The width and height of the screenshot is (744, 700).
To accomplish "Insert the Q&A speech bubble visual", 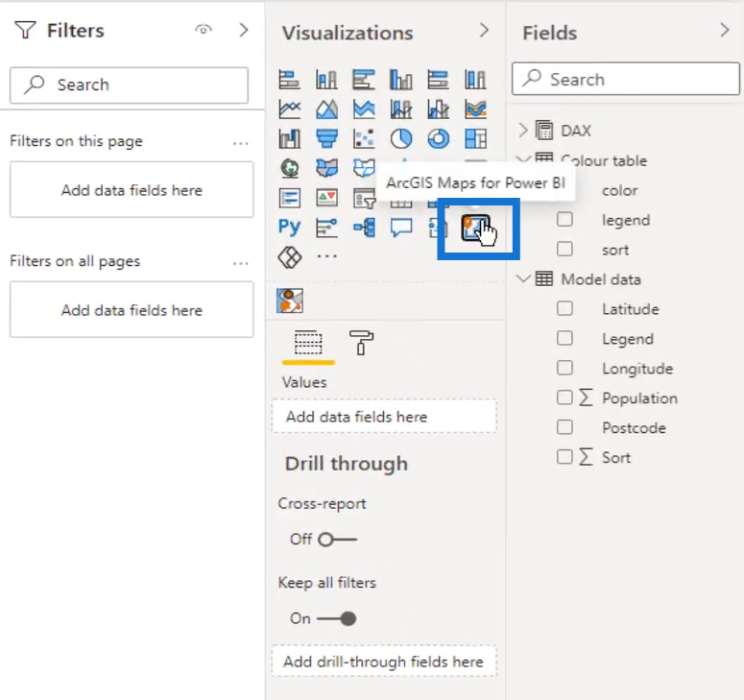I will click(x=401, y=228).
